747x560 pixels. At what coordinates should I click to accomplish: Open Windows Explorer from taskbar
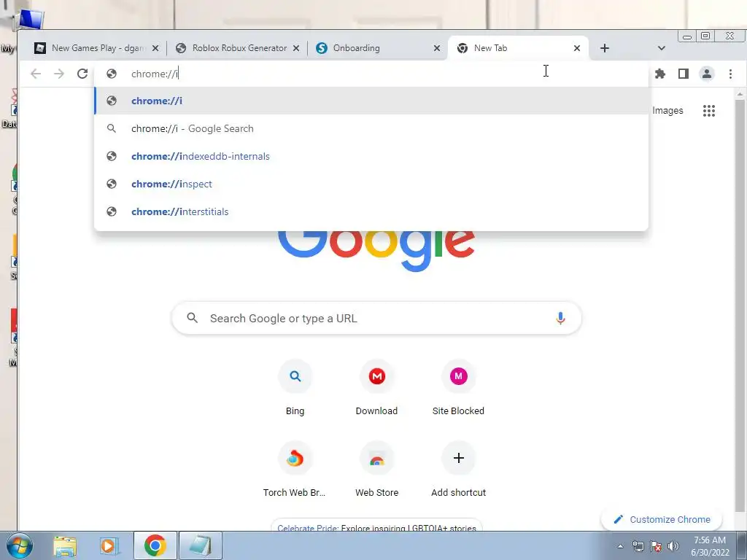(x=65, y=545)
